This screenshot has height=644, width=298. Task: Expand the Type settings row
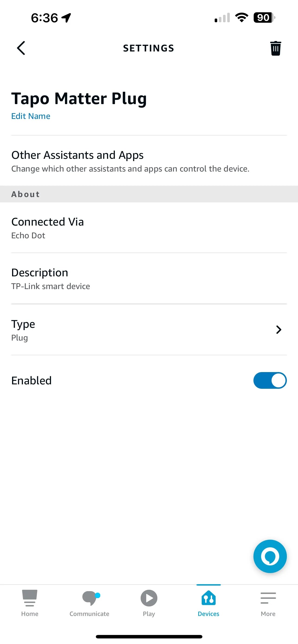tap(149, 330)
